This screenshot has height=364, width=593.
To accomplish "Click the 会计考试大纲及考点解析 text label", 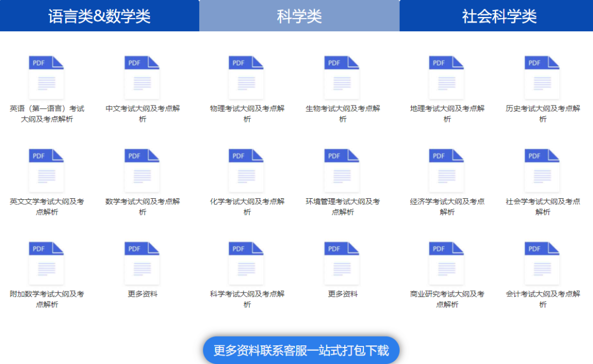I will click(542, 299).
